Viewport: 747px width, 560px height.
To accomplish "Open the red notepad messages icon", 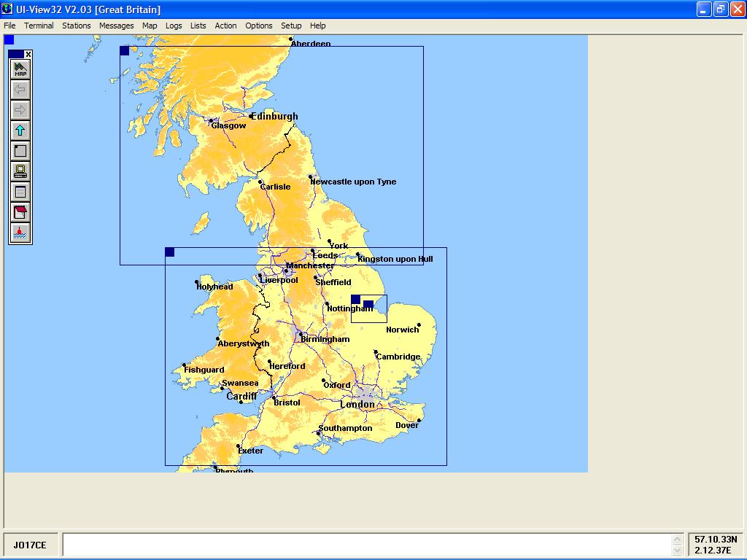I will click(20, 212).
